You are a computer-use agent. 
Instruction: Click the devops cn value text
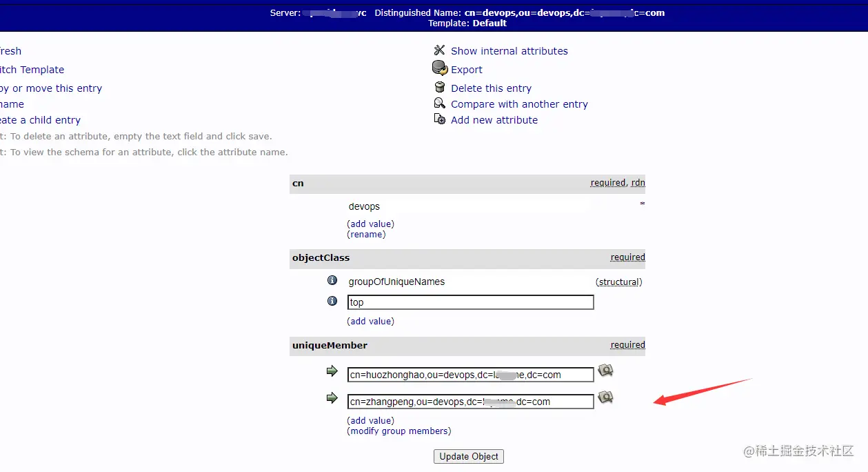tap(364, 207)
